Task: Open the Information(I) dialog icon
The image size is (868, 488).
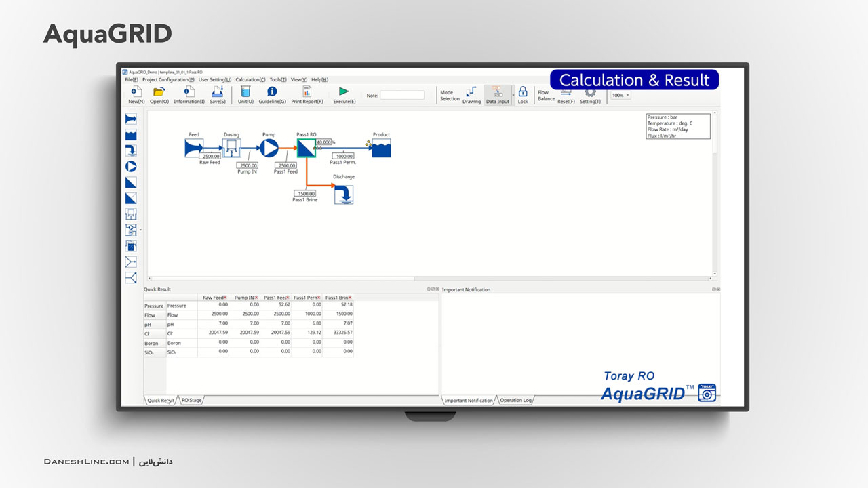Action: 189,91
